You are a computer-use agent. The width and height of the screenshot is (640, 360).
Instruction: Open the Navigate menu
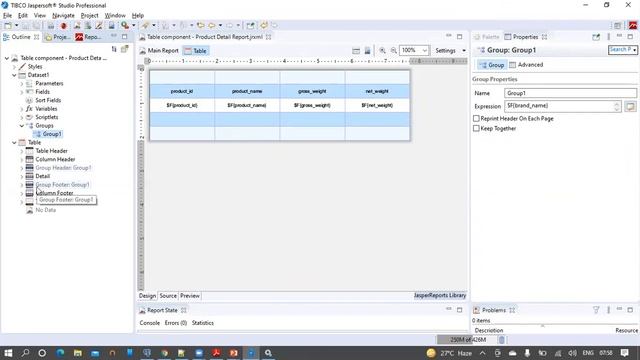[x=63, y=16]
